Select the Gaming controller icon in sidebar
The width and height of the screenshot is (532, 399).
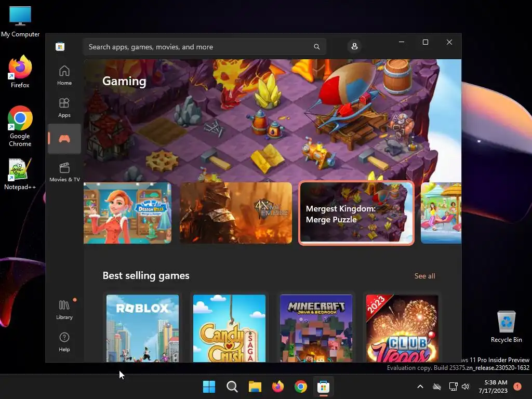click(64, 138)
